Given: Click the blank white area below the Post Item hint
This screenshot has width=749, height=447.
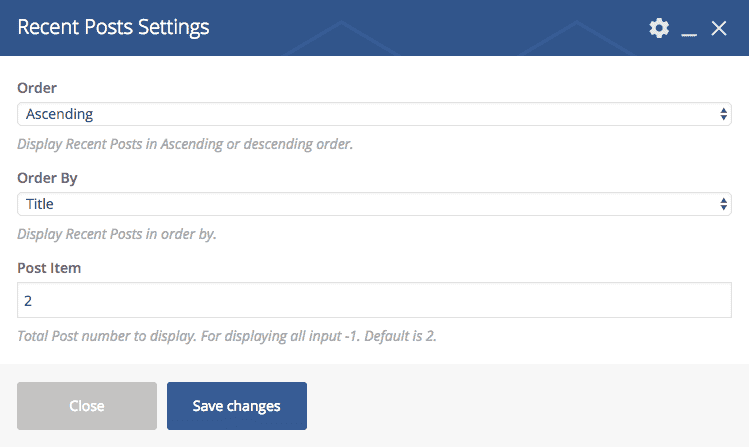Looking at the screenshot, I should tap(374, 354).
